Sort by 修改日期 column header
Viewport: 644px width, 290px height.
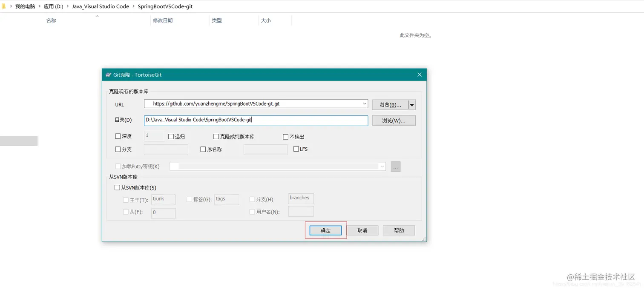point(163,20)
